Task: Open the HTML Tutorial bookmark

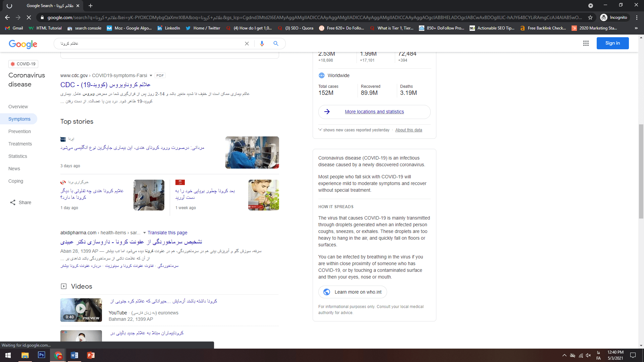Action: click(x=45, y=28)
